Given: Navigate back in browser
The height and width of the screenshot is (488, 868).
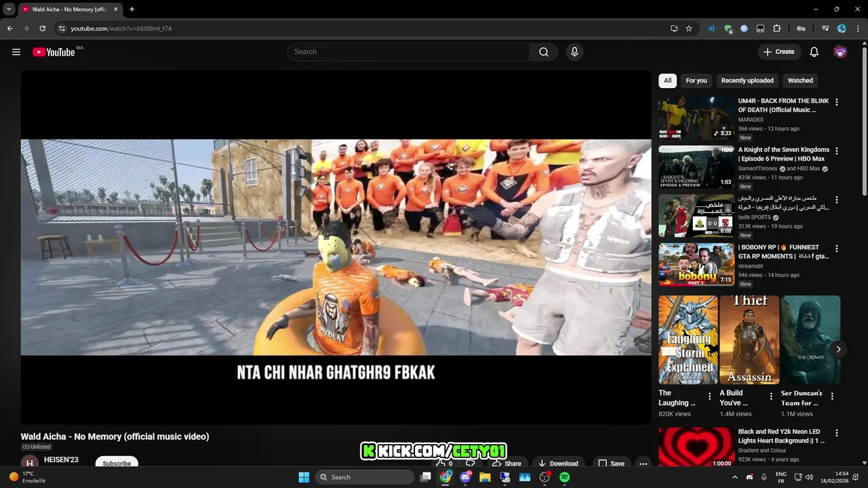Looking at the screenshot, I should (x=9, y=28).
